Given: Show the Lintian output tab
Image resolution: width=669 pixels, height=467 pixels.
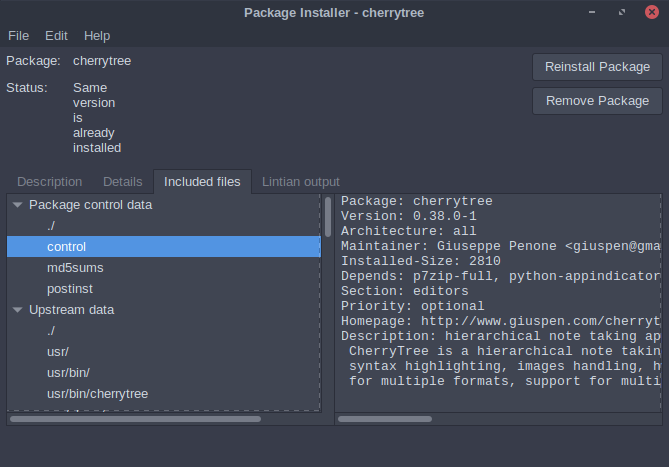Looking at the screenshot, I should [x=300, y=182].
